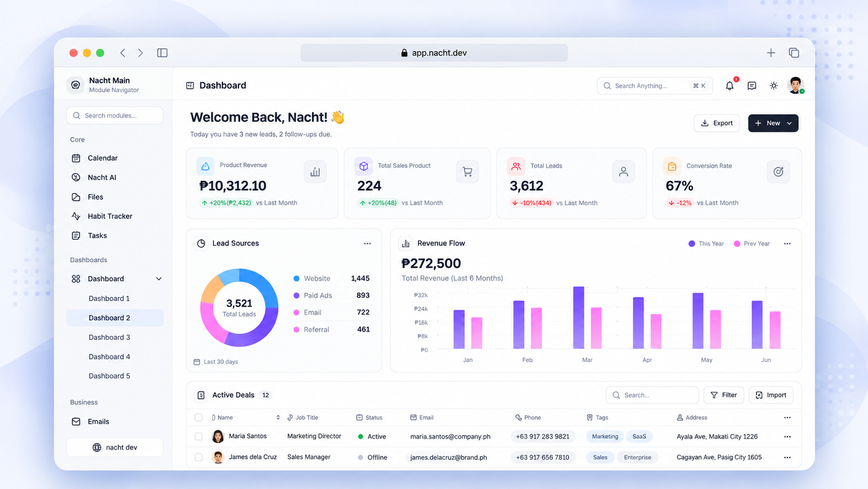Open a new browser tab
This screenshot has height=489, width=868.
pyautogui.click(x=771, y=52)
